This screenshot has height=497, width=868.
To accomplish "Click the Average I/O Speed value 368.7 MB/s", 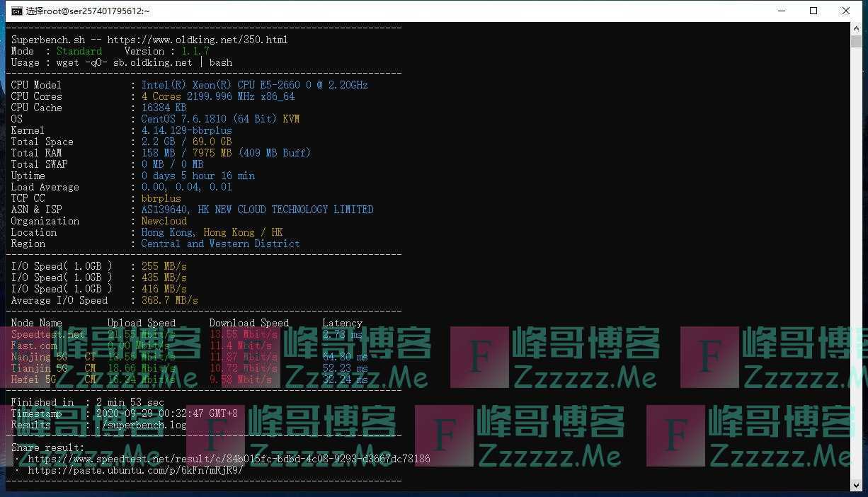I will (169, 300).
